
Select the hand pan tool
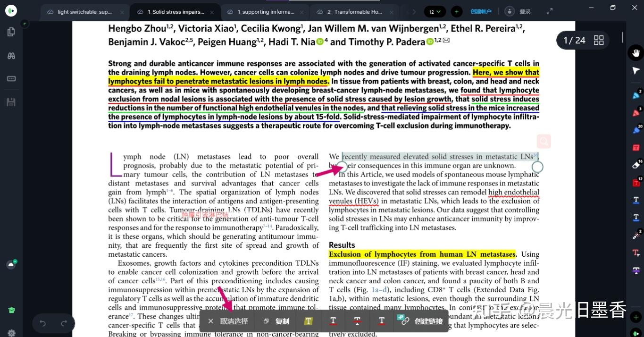pos(636,52)
